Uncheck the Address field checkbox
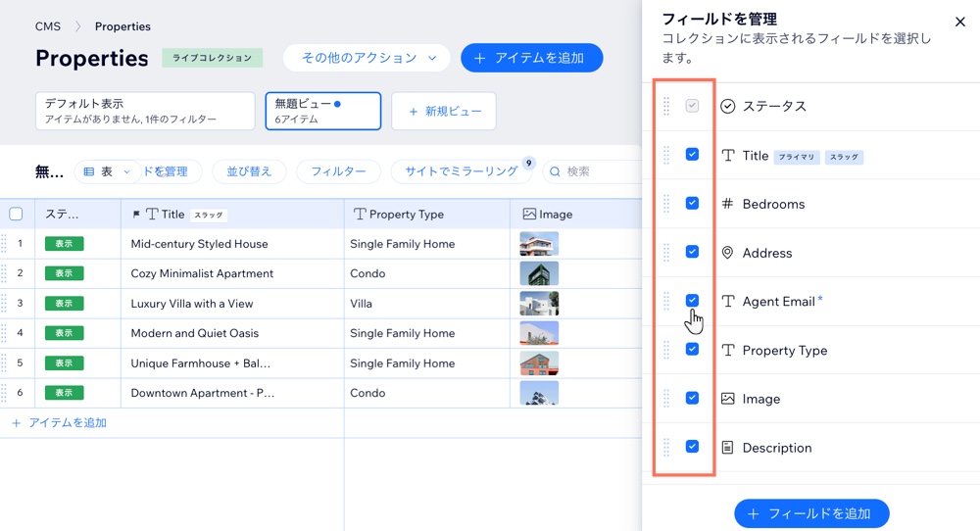Image resolution: width=980 pixels, height=531 pixels. (x=692, y=251)
